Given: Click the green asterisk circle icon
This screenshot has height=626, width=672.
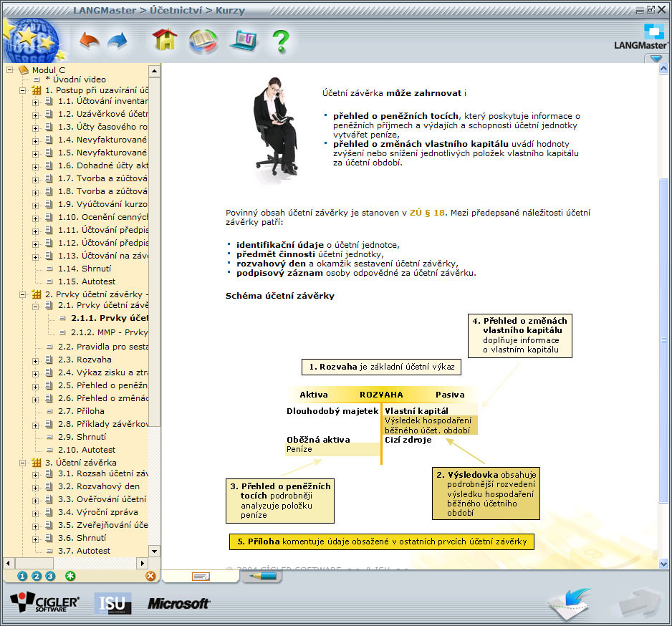Looking at the screenshot, I should click(x=70, y=577).
